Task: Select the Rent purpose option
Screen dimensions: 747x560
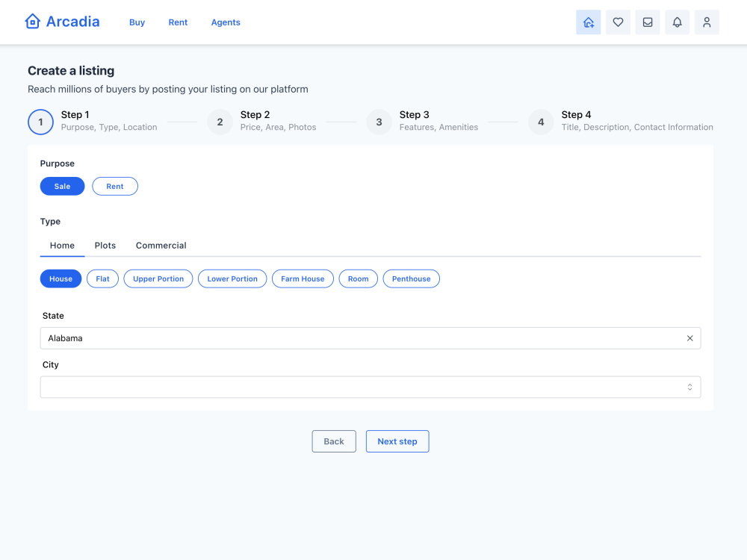Action: [x=115, y=186]
